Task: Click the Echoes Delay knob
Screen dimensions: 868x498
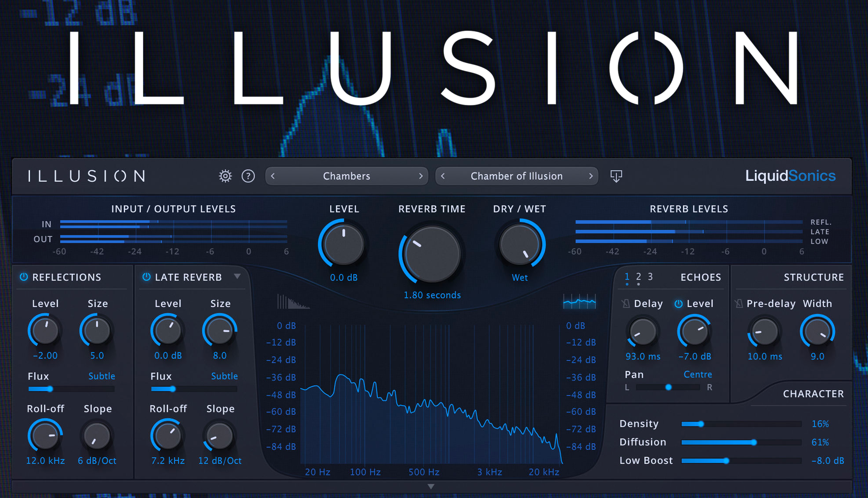Action: coord(643,332)
